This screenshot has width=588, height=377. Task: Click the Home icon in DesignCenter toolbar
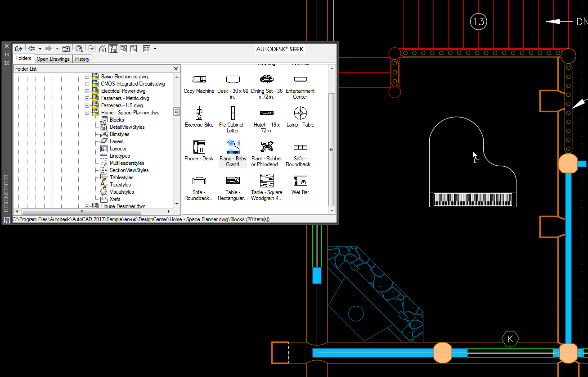point(103,49)
